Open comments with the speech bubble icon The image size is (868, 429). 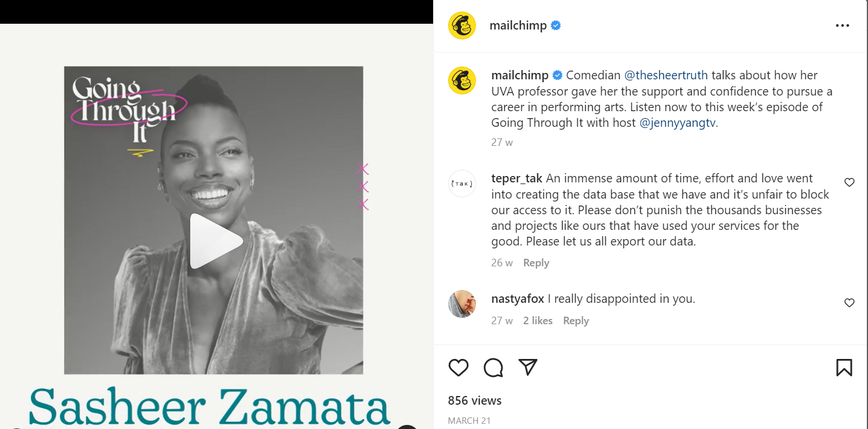pos(493,367)
